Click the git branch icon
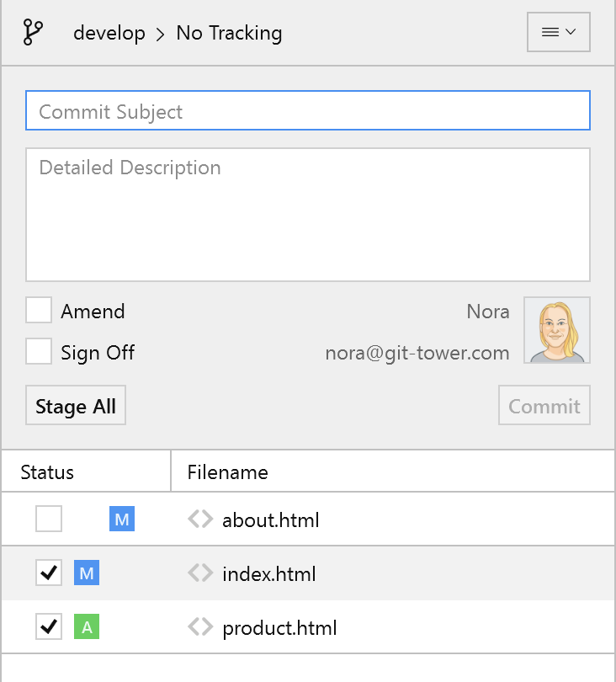Screen dimensions: 616x682 [x=33, y=33]
